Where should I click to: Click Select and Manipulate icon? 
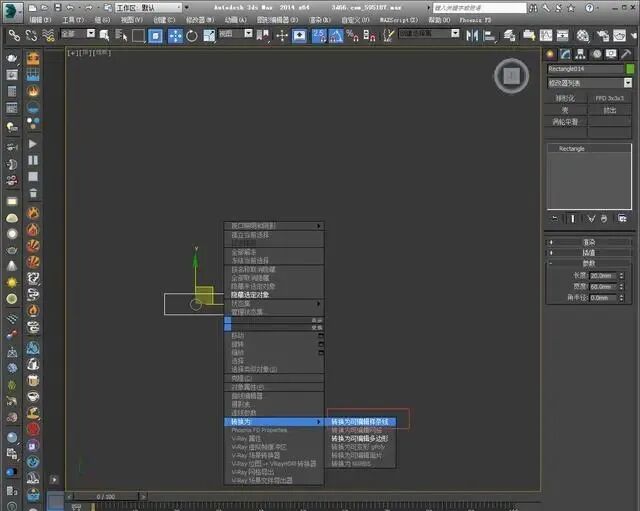coord(282,36)
